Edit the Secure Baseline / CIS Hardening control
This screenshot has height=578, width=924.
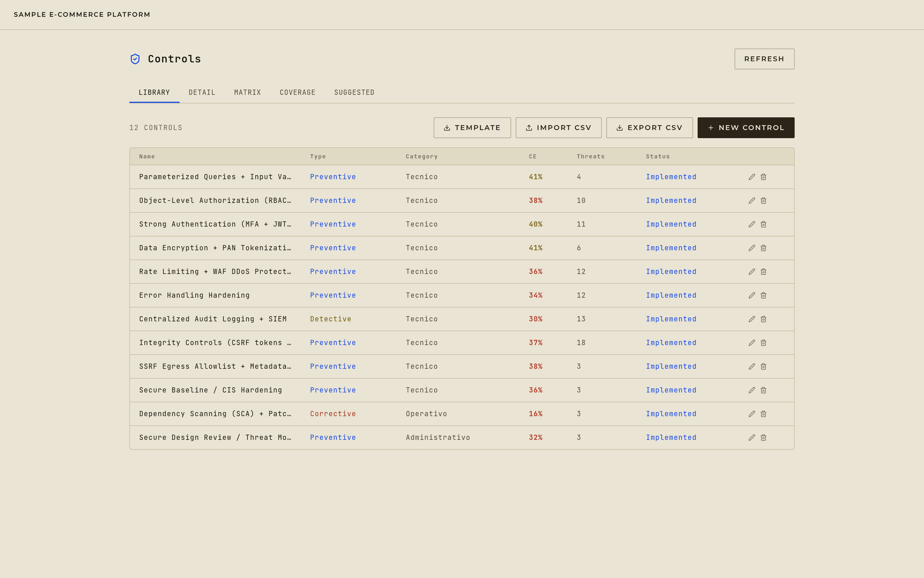[x=752, y=390]
